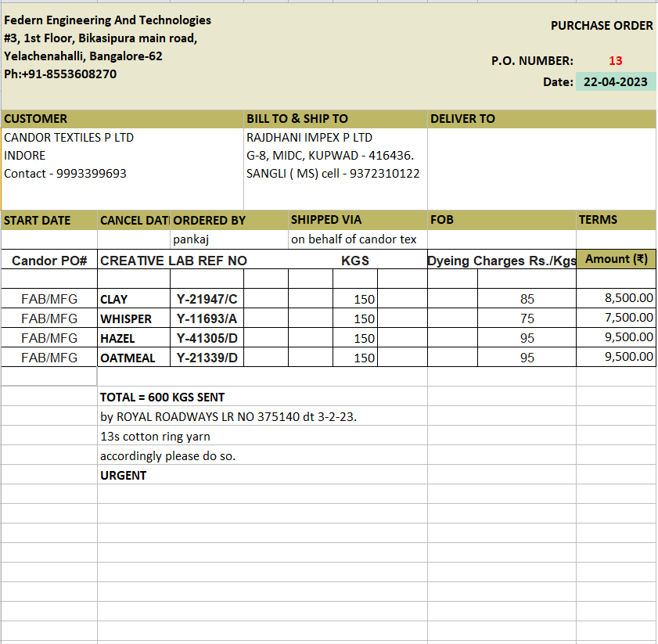Click the phone number Ph:+91-8553608270
The height and width of the screenshot is (644, 658).
click(x=60, y=74)
